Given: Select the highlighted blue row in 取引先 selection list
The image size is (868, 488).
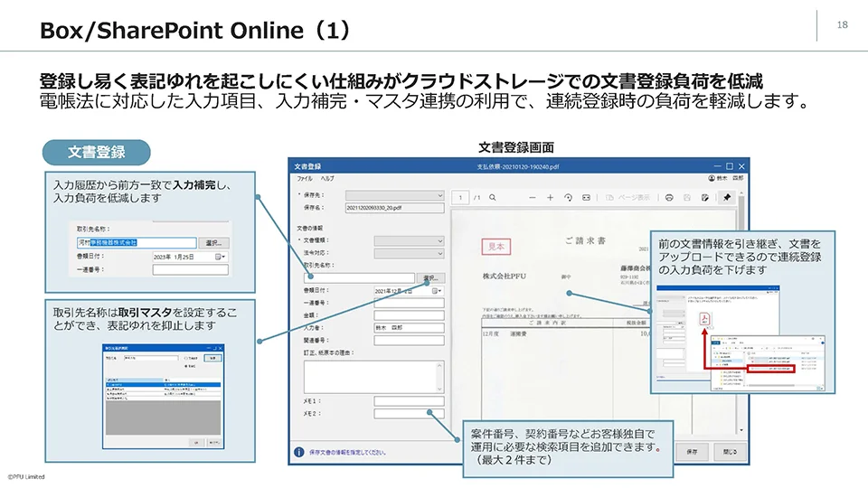Looking at the screenshot, I should 164,385.
